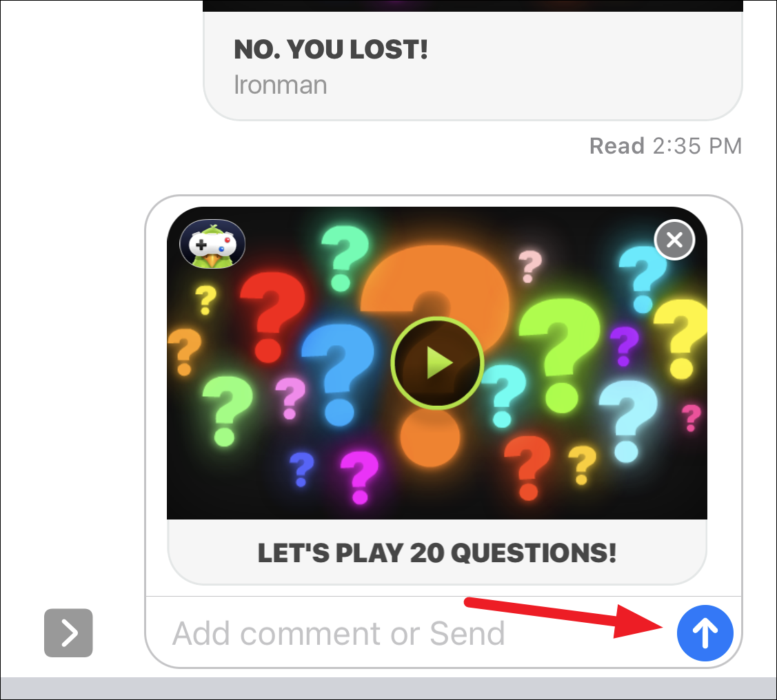The image size is (777, 700).
Task: Click the purple question mark near the right
Action: (624, 346)
